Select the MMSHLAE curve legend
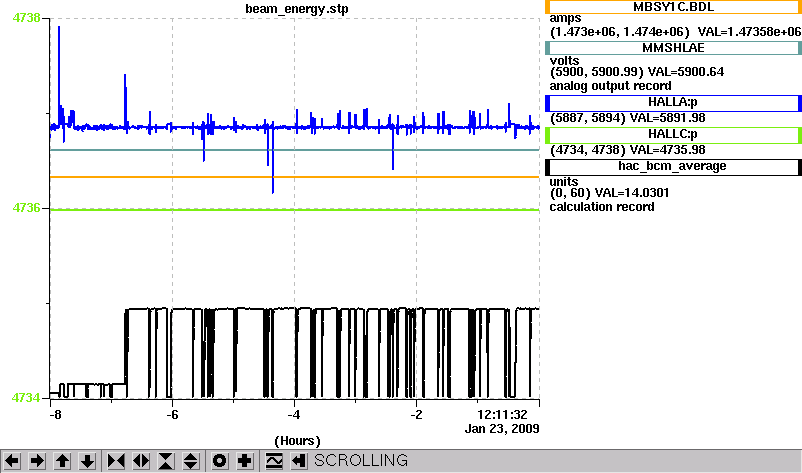The width and height of the screenshot is (802, 473). click(x=673, y=48)
